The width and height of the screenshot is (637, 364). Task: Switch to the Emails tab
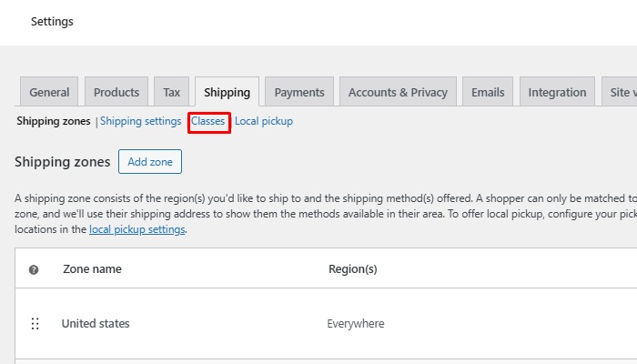pos(488,92)
